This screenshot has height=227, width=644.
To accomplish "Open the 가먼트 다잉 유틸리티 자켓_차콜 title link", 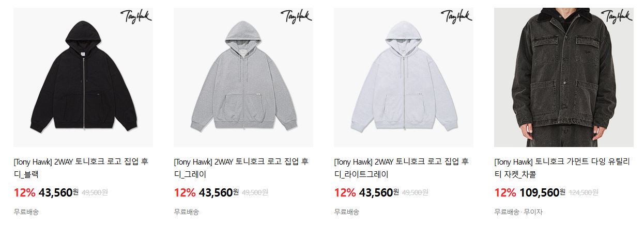I will click(x=562, y=168).
